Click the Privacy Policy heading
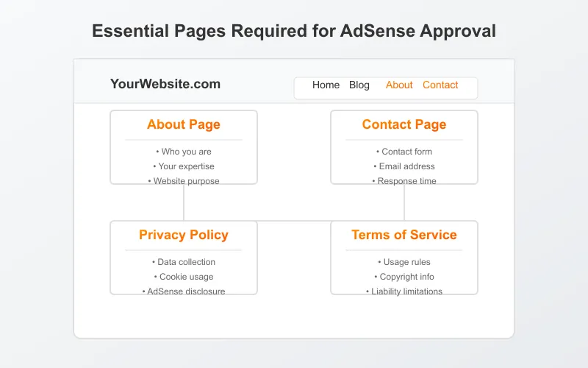The image size is (588, 368). click(x=184, y=235)
